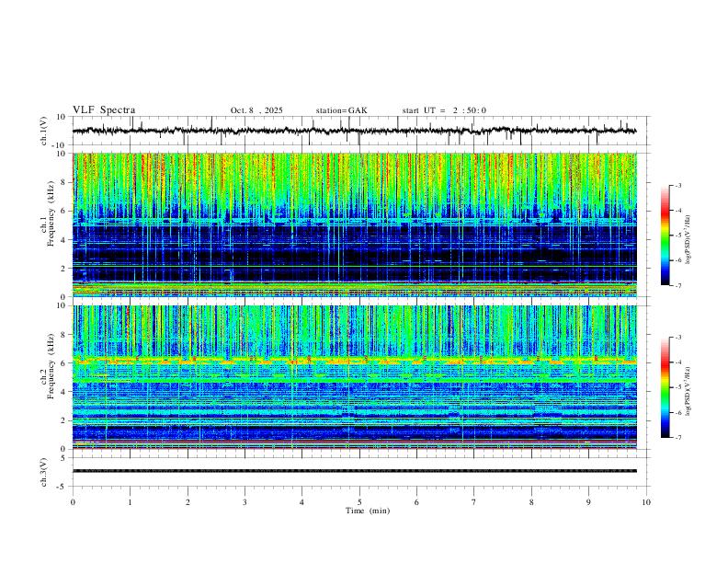Click the "4" kHz tick on ch.1 axis

pos(64,240)
